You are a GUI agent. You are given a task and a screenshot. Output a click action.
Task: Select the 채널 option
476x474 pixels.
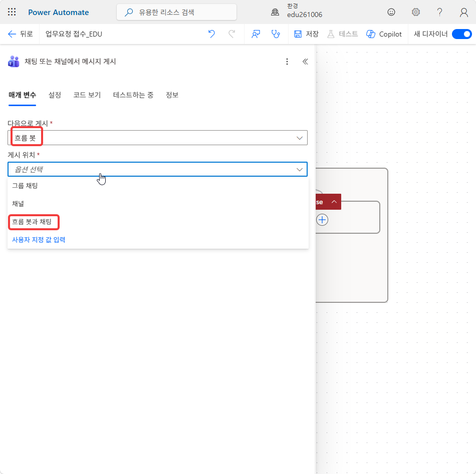pos(158,204)
